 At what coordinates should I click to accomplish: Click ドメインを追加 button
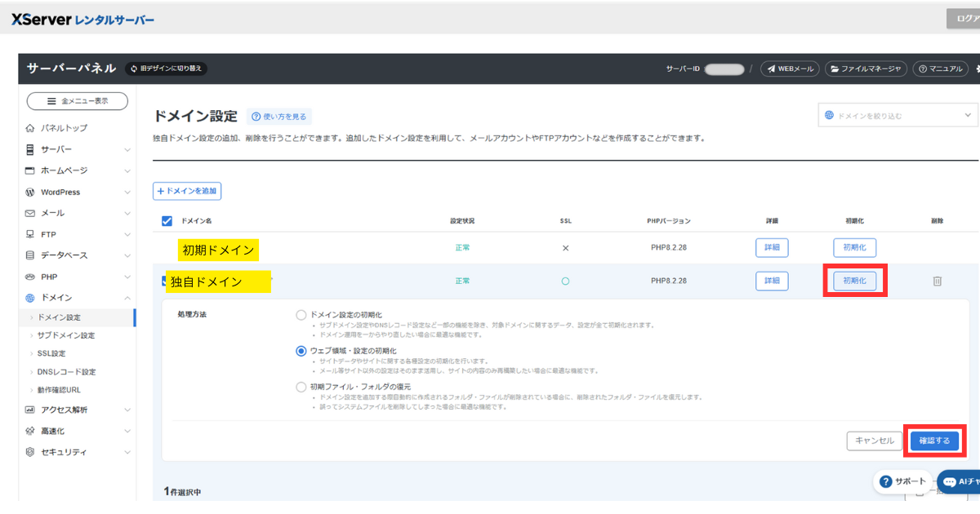(x=187, y=191)
